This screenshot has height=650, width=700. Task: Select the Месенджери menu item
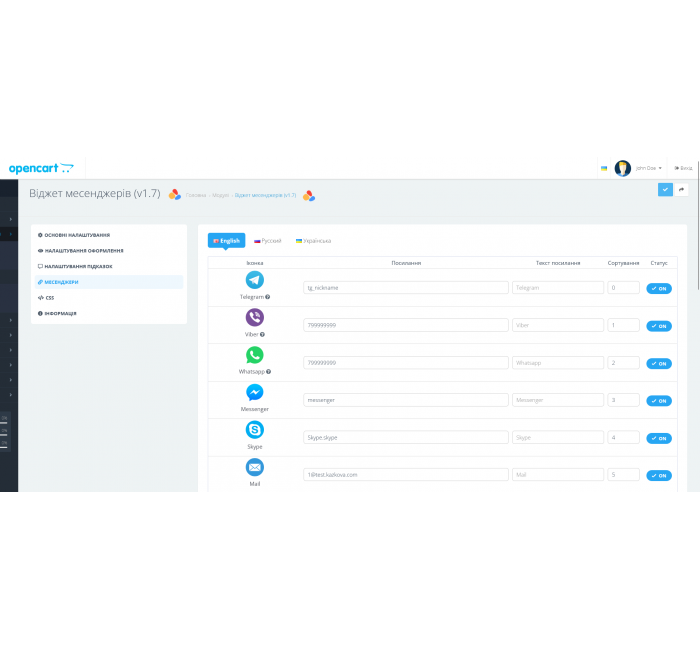[109, 282]
